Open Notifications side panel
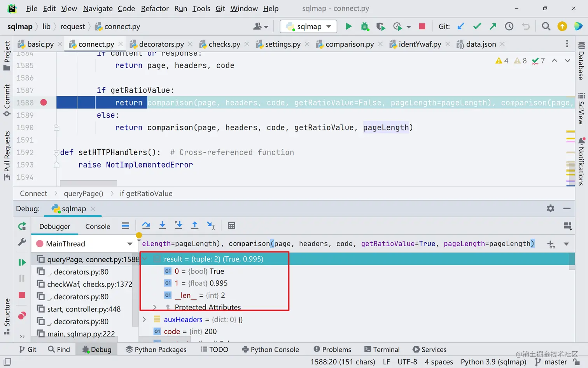Screen dimensions: 588x368 point(581,161)
